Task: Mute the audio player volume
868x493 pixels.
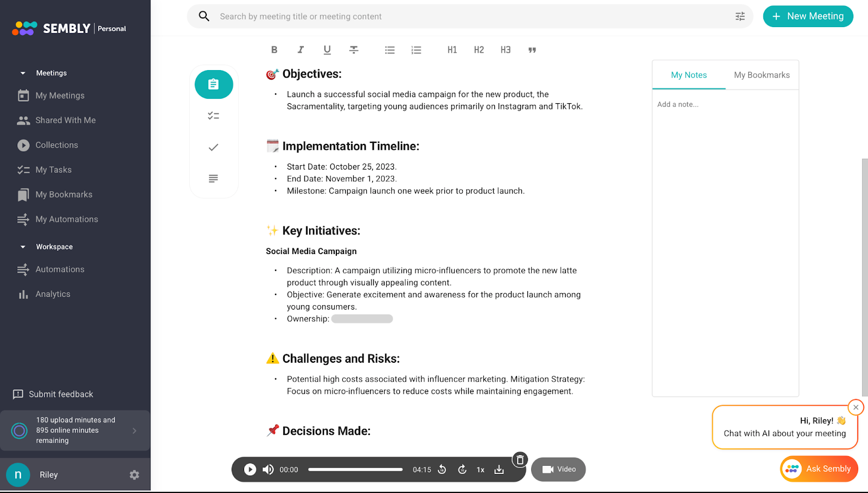Action: pyautogui.click(x=268, y=470)
